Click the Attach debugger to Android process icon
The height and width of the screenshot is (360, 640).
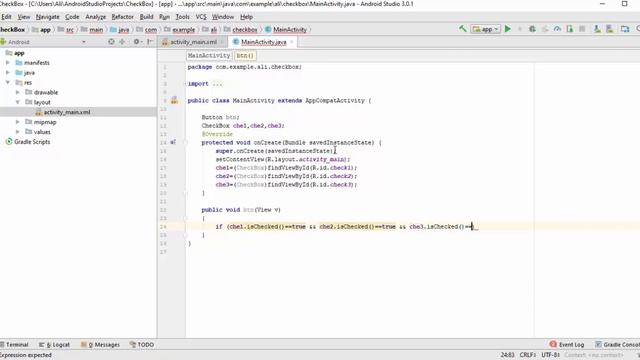tap(570, 29)
